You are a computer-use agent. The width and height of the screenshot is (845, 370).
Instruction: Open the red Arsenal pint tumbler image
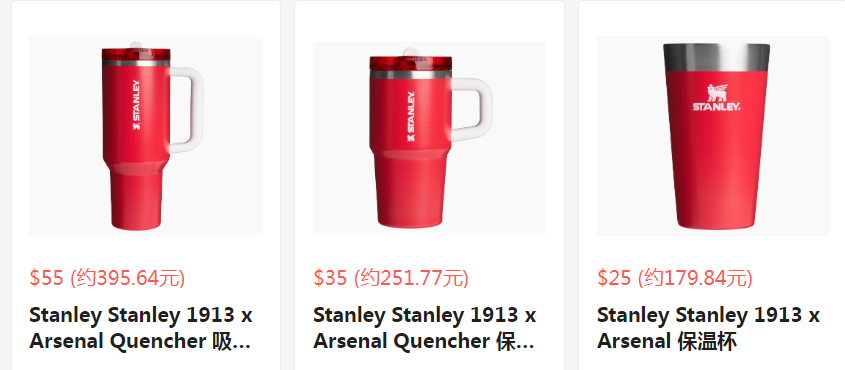714,136
